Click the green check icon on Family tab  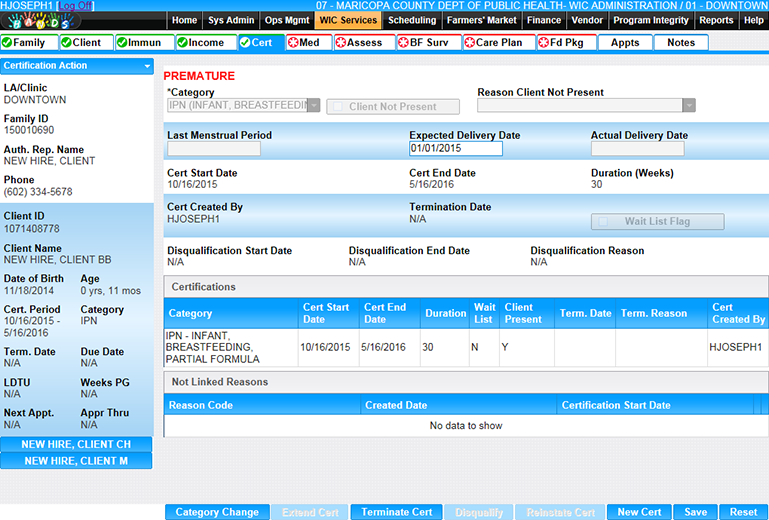point(8,43)
